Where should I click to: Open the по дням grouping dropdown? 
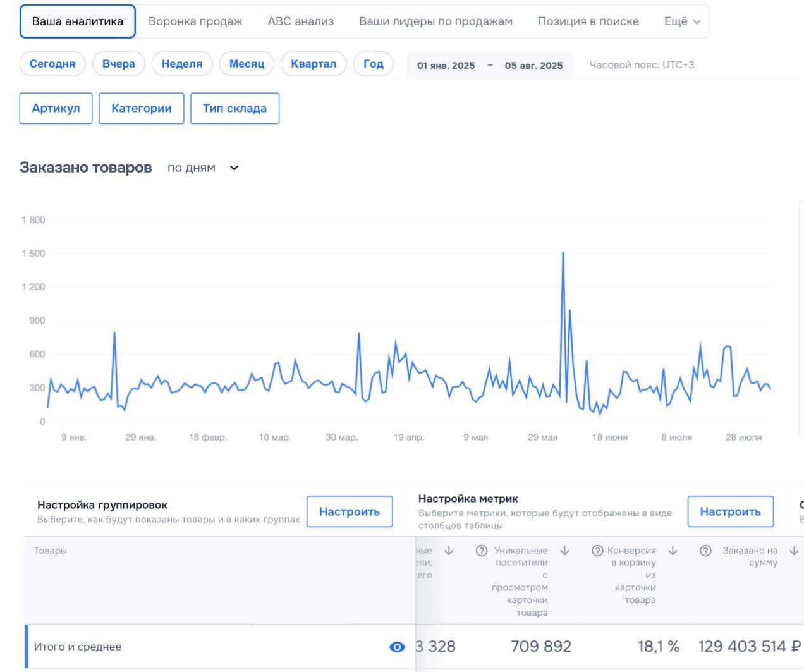click(203, 168)
